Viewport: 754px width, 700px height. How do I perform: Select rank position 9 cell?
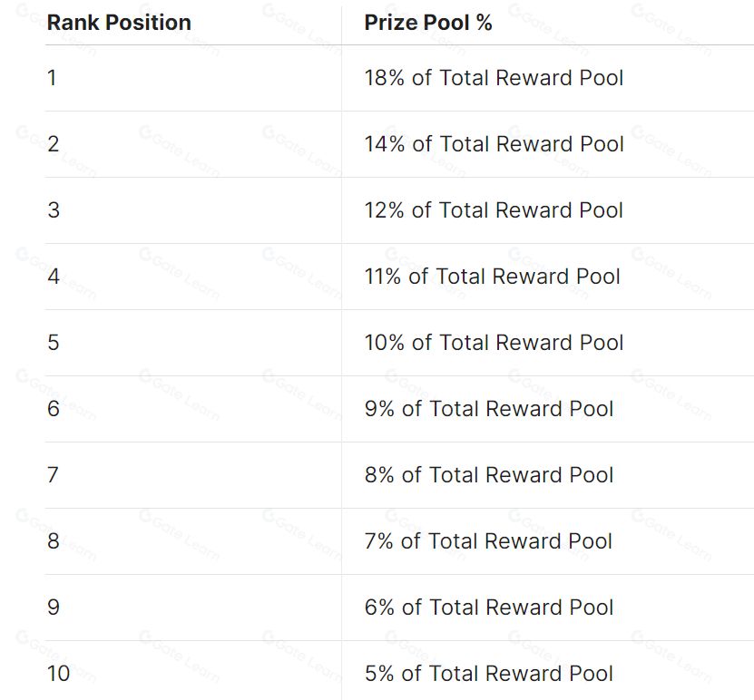pyautogui.click(x=193, y=608)
